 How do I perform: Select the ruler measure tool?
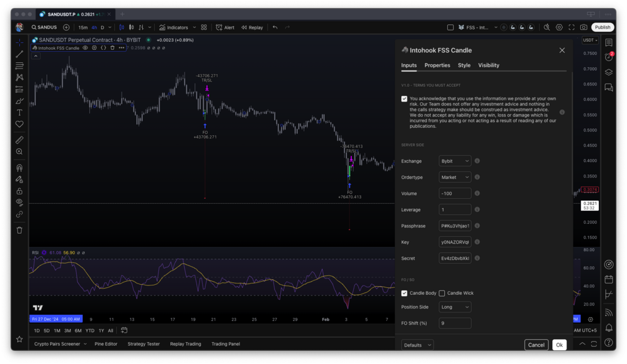pyautogui.click(x=19, y=140)
